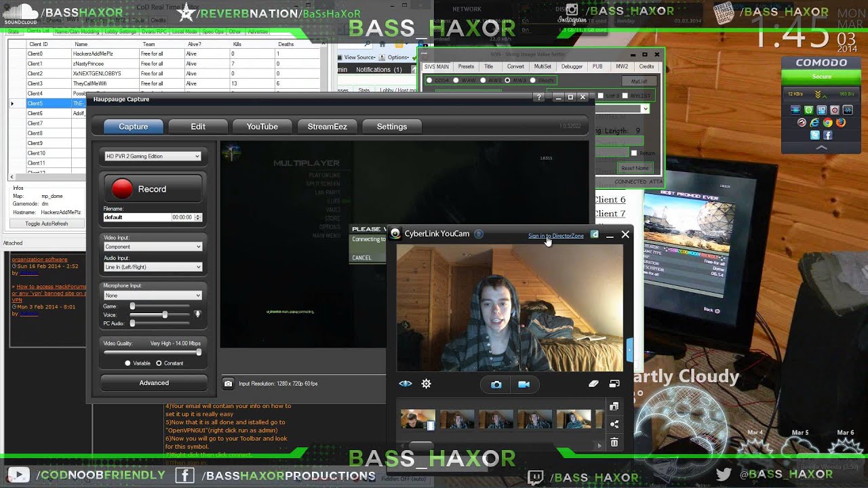This screenshot has height=488, width=868.
Task: Launch Internet Explorer from Comodo widget
Action: [x=815, y=123]
